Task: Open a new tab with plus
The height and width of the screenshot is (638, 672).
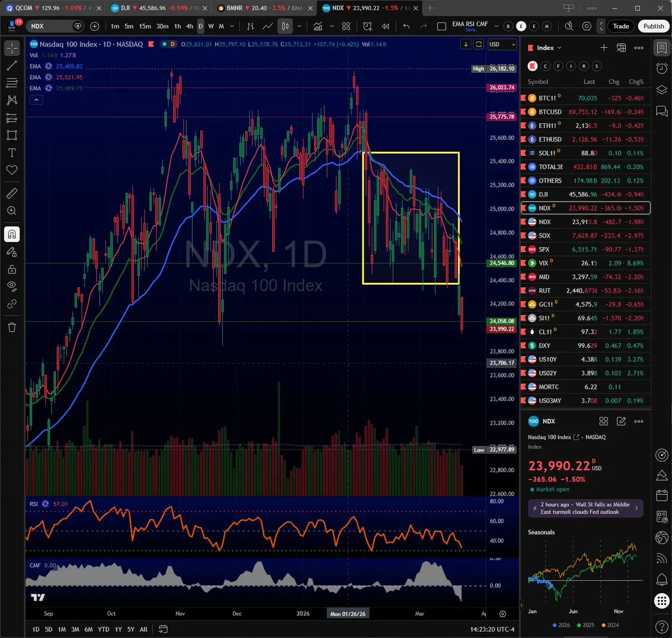Action: point(430,8)
